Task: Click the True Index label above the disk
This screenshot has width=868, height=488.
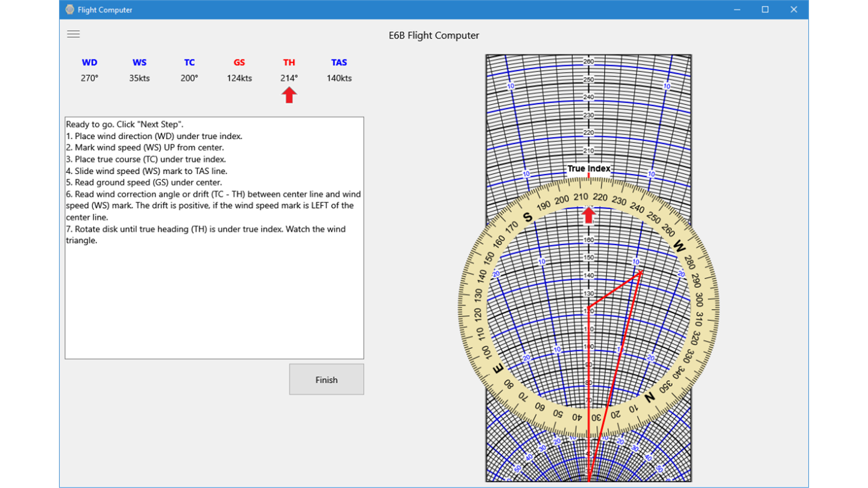Action: click(x=589, y=169)
